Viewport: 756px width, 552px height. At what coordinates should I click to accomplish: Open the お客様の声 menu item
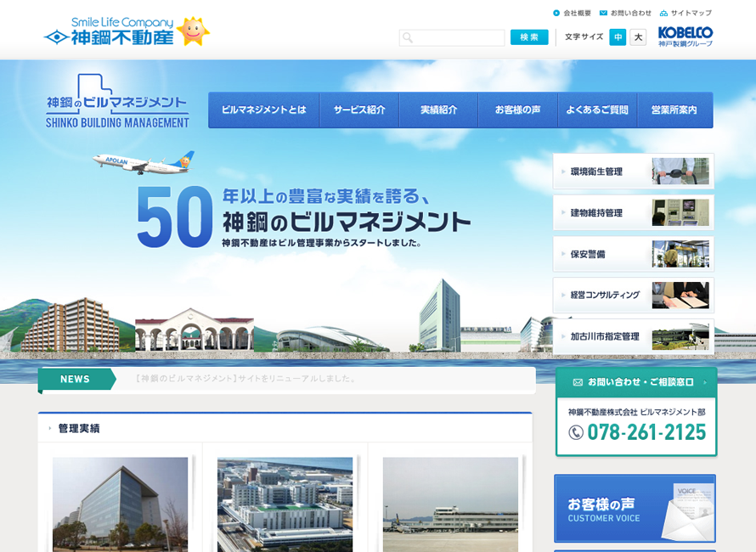pyautogui.click(x=518, y=110)
